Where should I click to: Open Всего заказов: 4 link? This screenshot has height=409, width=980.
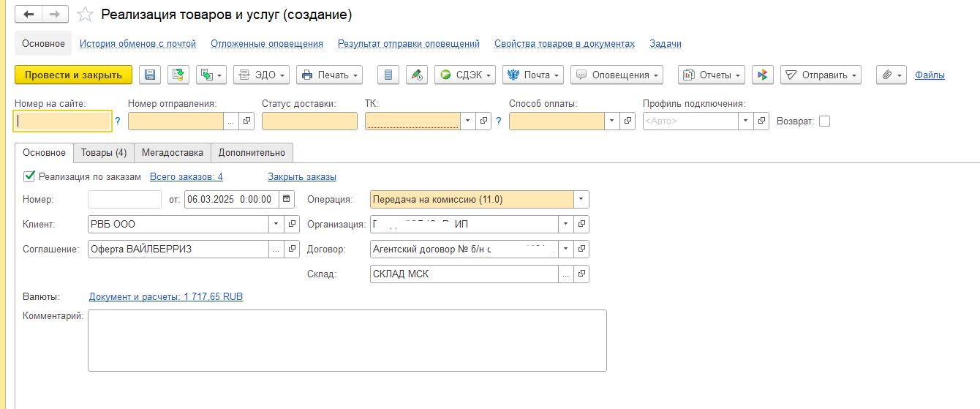tap(186, 176)
